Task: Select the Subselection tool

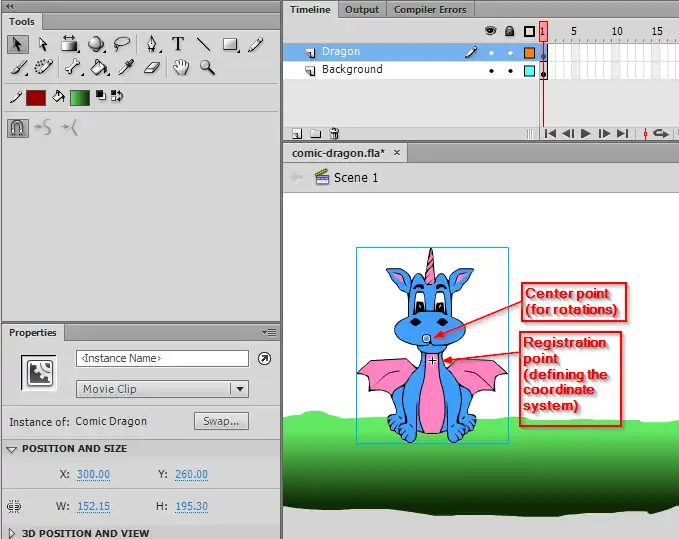Action: pos(43,44)
